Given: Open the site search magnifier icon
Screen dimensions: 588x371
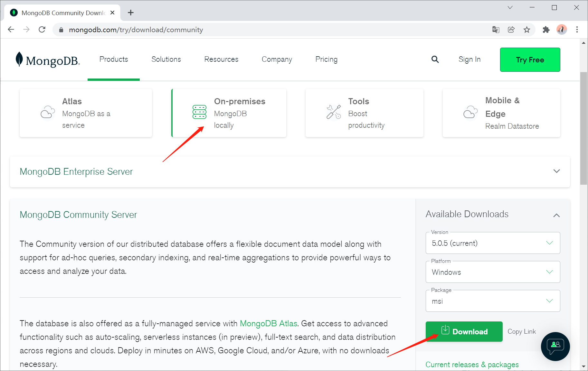Looking at the screenshot, I should [435, 59].
